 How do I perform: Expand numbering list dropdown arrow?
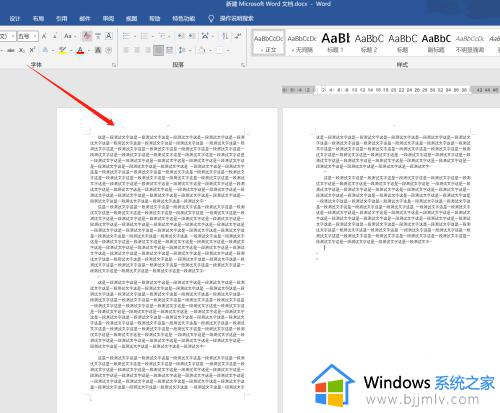tap(153, 36)
